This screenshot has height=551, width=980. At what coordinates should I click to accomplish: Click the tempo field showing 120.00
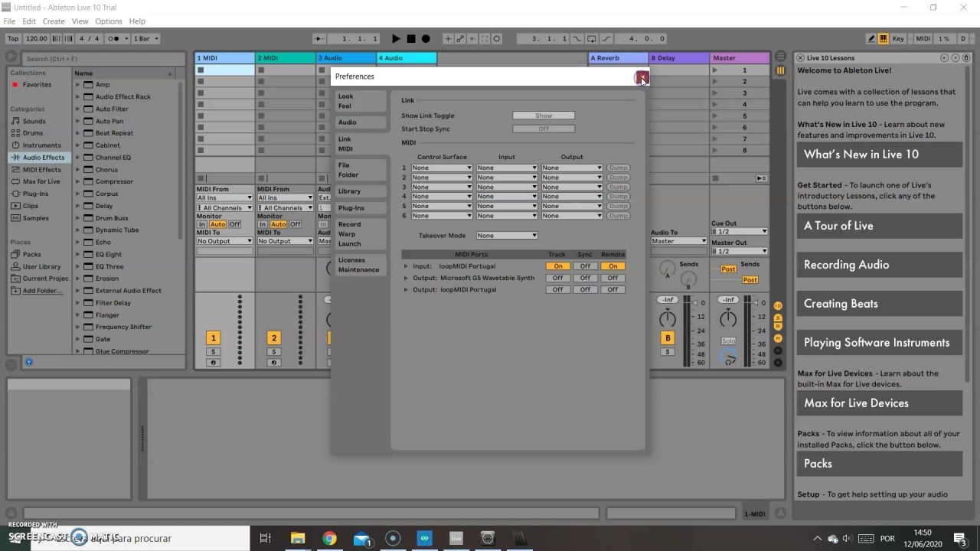click(36, 38)
